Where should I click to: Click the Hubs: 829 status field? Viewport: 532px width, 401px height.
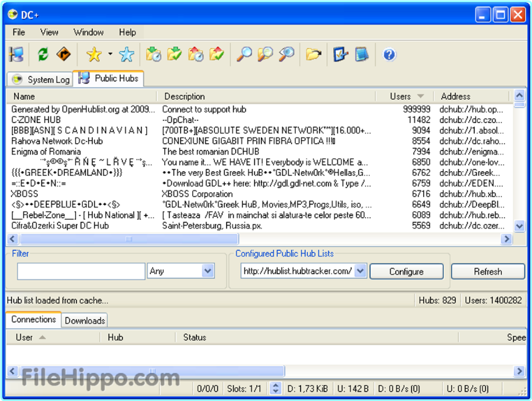[x=437, y=300]
